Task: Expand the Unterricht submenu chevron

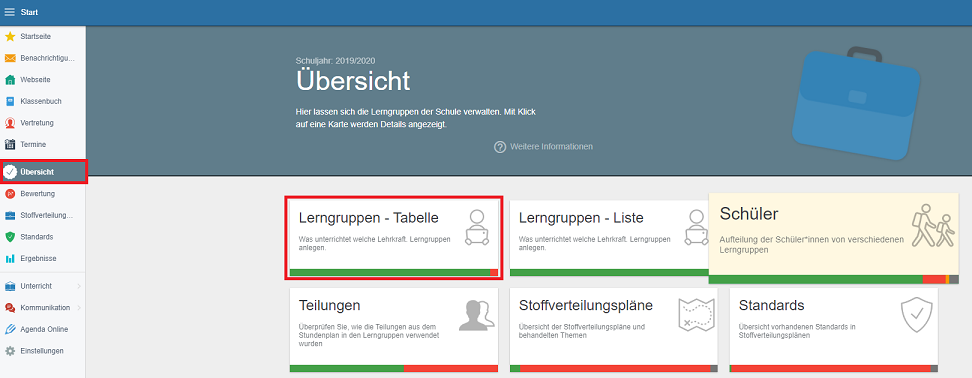Action: (x=79, y=286)
